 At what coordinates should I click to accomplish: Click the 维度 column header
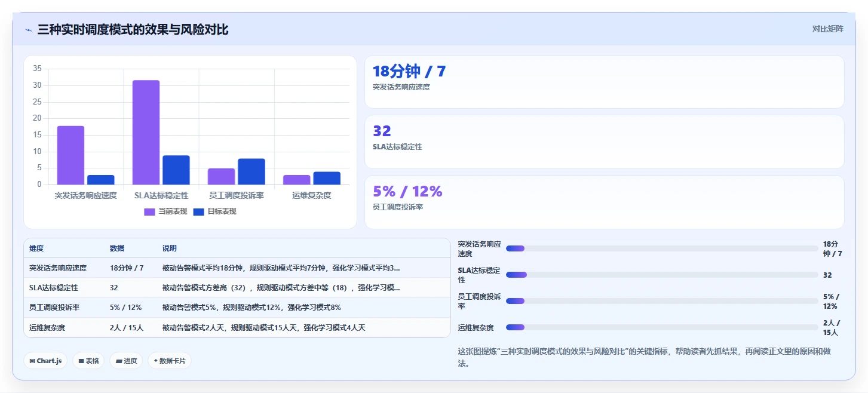click(36, 248)
